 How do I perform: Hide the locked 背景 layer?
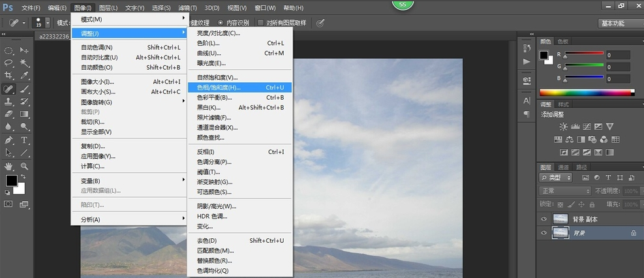(x=544, y=233)
